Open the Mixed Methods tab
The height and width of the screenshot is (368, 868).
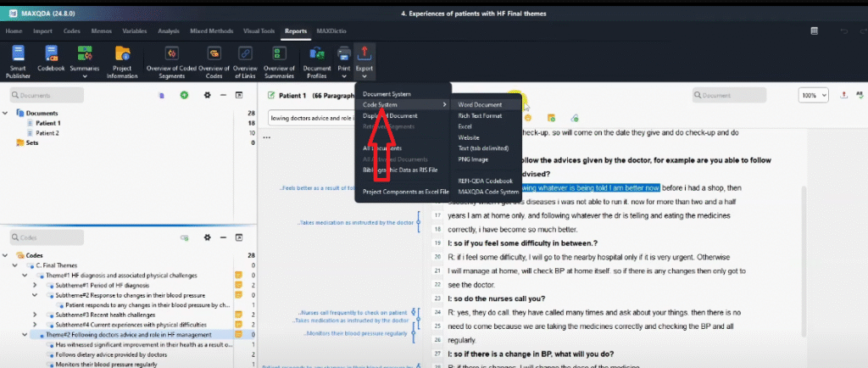211,31
